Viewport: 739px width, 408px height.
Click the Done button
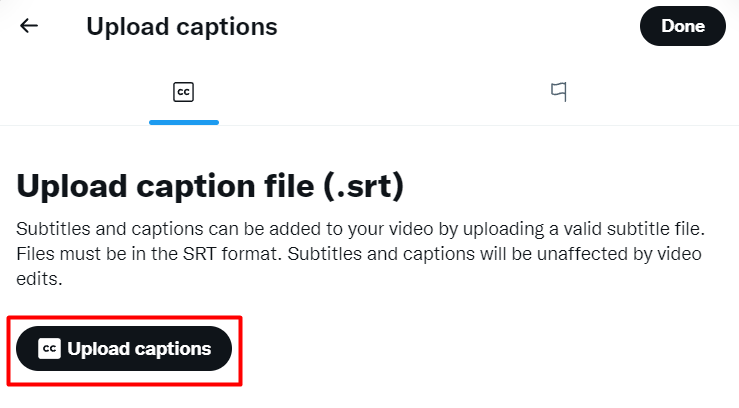pyautogui.click(x=682, y=26)
